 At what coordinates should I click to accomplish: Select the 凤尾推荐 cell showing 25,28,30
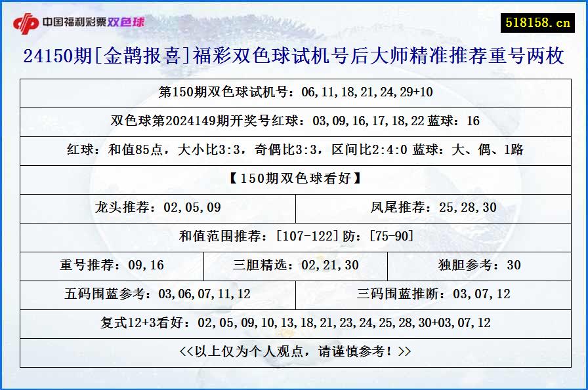click(x=433, y=208)
